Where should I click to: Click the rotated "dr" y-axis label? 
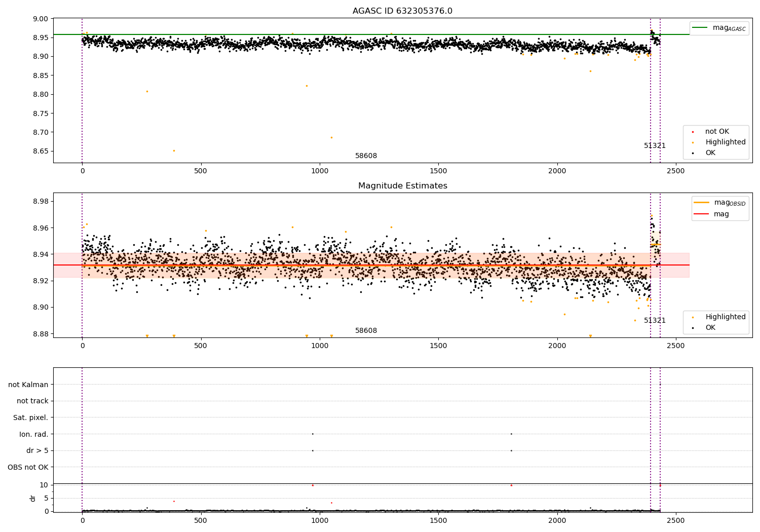click(x=33, y=498)
